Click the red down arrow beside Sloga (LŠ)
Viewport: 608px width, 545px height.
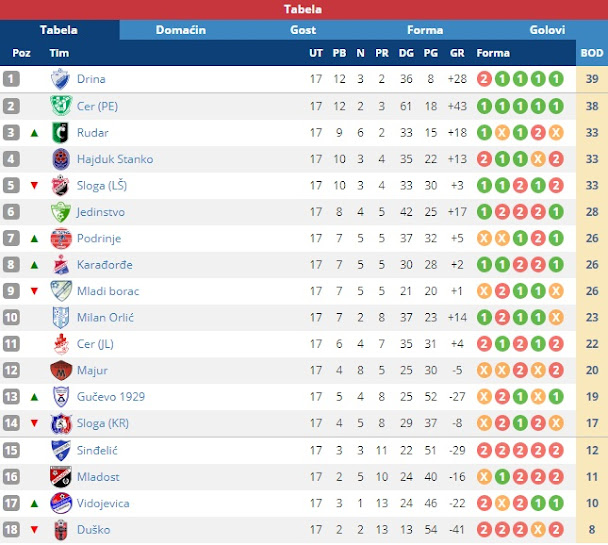(x=35, y=186)
